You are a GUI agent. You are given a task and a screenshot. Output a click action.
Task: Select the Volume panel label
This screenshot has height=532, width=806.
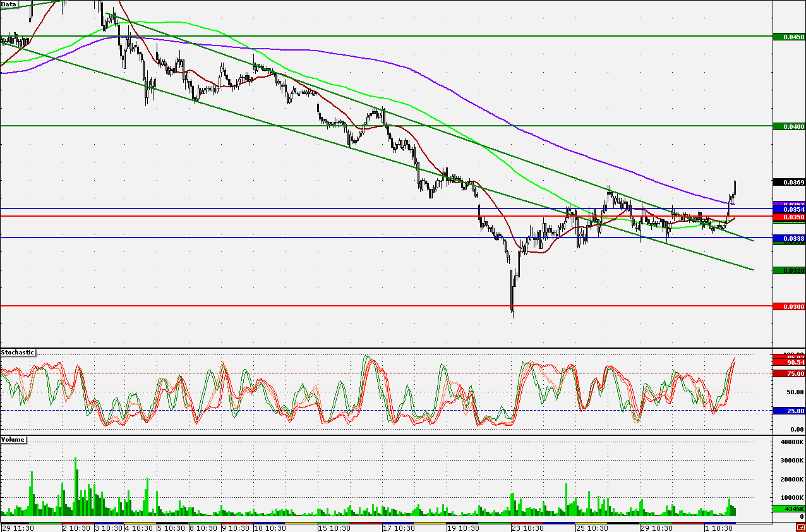click(x=13, y=439)
